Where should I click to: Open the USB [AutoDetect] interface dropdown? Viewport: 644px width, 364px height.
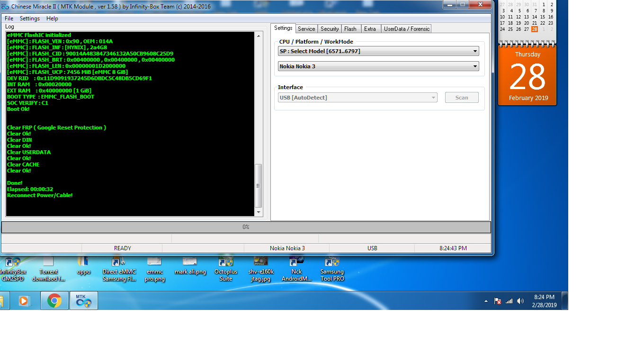[358, 98]
